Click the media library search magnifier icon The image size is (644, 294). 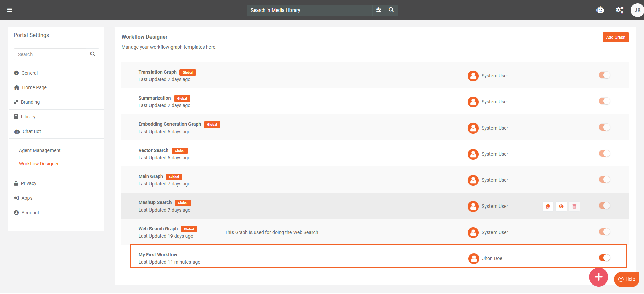(391, 10)
